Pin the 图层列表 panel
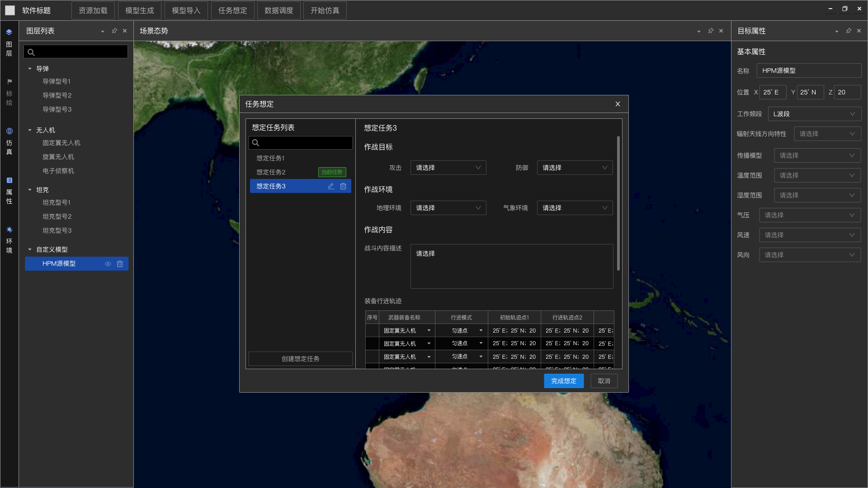This screenshot has height=488, width=868. coord(114,31)
